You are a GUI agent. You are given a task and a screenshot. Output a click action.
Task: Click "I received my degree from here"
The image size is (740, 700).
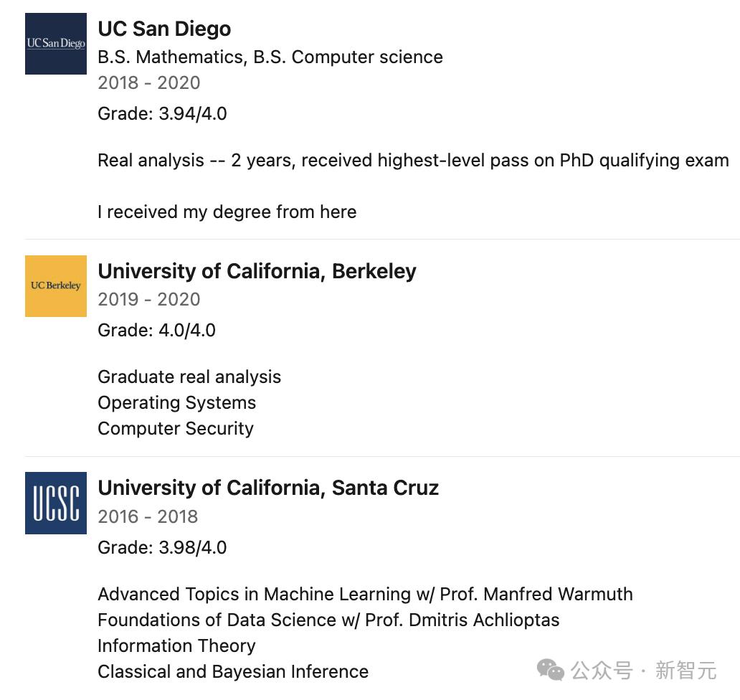tap(227, 212)
